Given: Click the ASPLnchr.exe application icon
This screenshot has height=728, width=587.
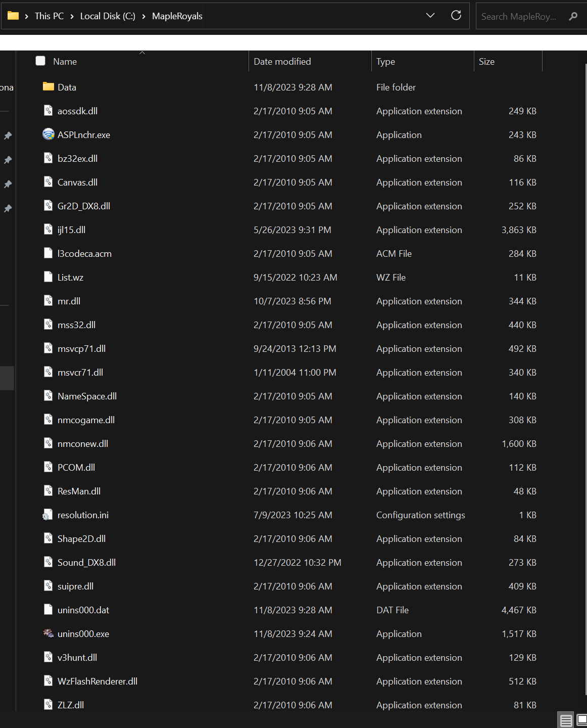Looking at the screenshot, I should 48,134.
